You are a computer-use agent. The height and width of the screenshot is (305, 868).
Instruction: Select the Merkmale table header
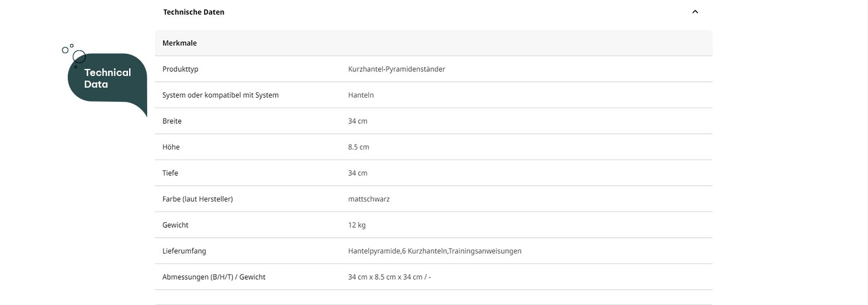point(180,43)
